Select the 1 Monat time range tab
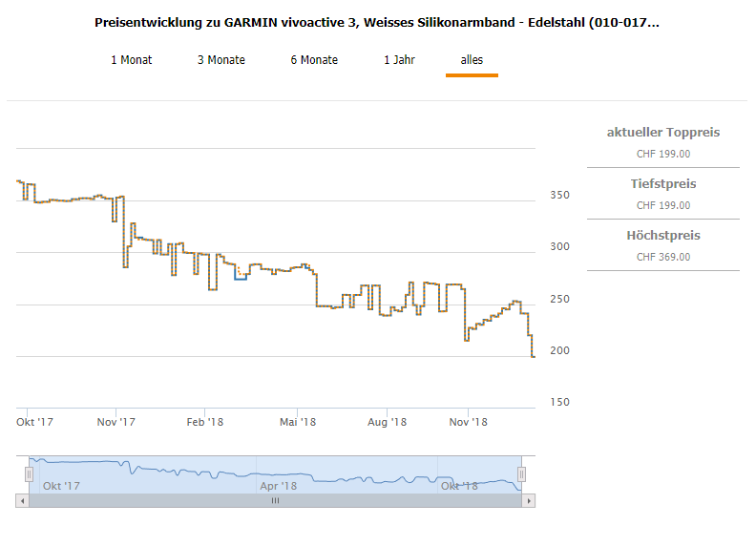Viewport: 756px width, 546px height. pyautogui.click(x=131, y=60)
